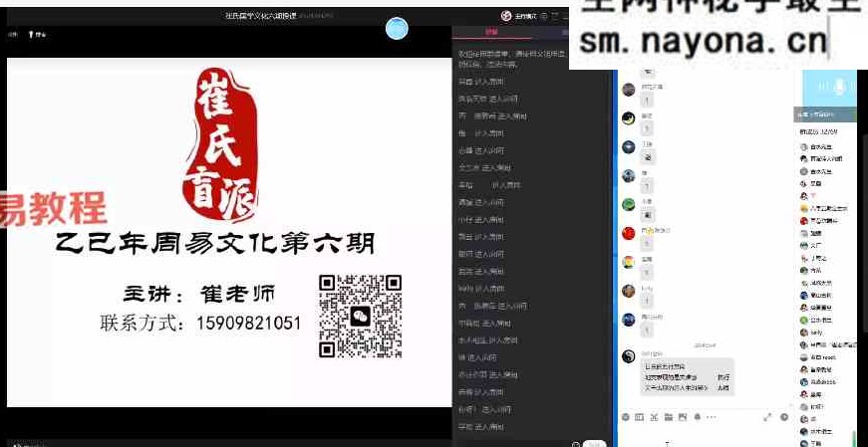
Task: Open the folder file-send icon in chat toolbar
Action: (668, 416)
